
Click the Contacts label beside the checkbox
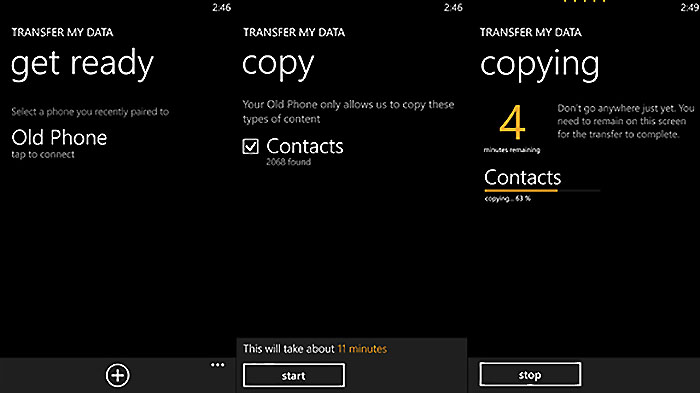305,146
